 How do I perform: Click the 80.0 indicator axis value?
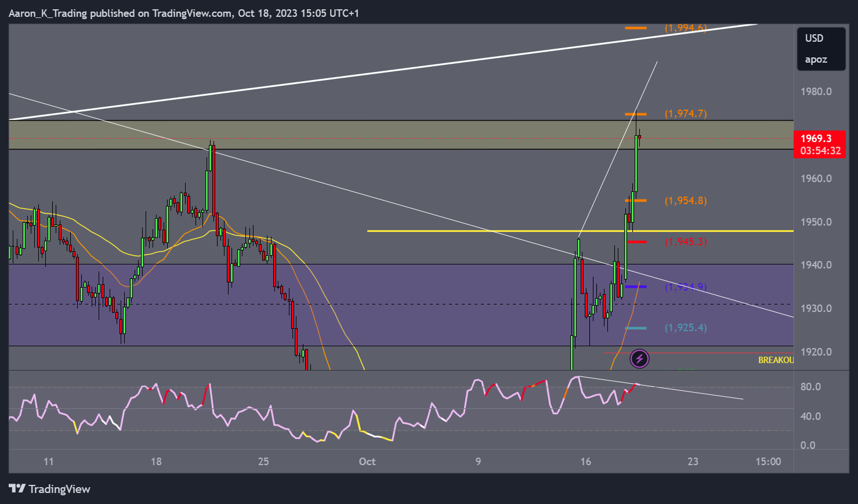810,387
